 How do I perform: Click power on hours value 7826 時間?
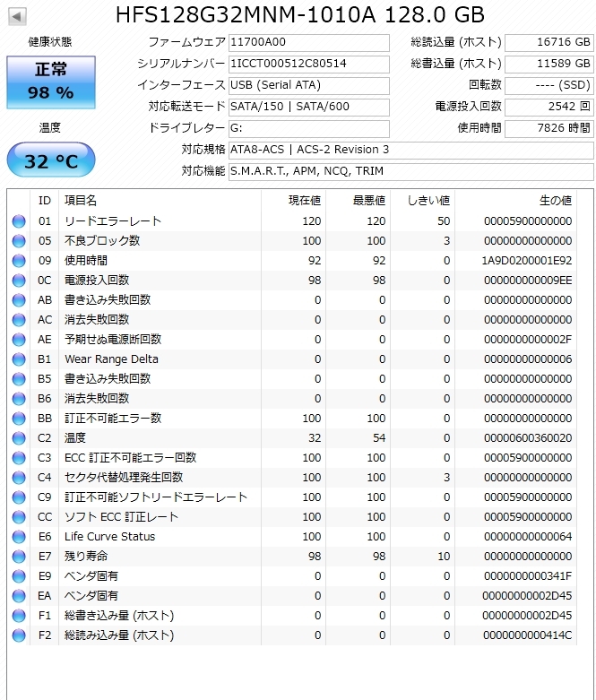click(x=549, y=128)
